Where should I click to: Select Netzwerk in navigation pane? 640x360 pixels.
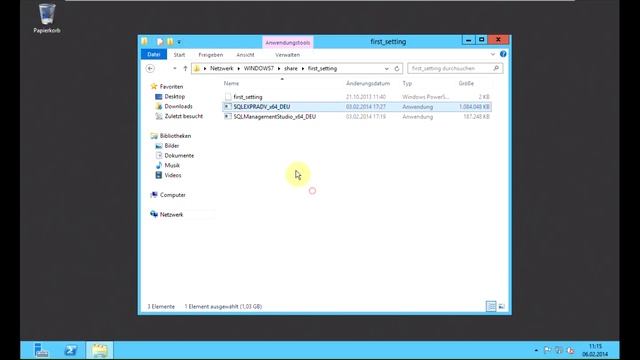coord(171,214)
